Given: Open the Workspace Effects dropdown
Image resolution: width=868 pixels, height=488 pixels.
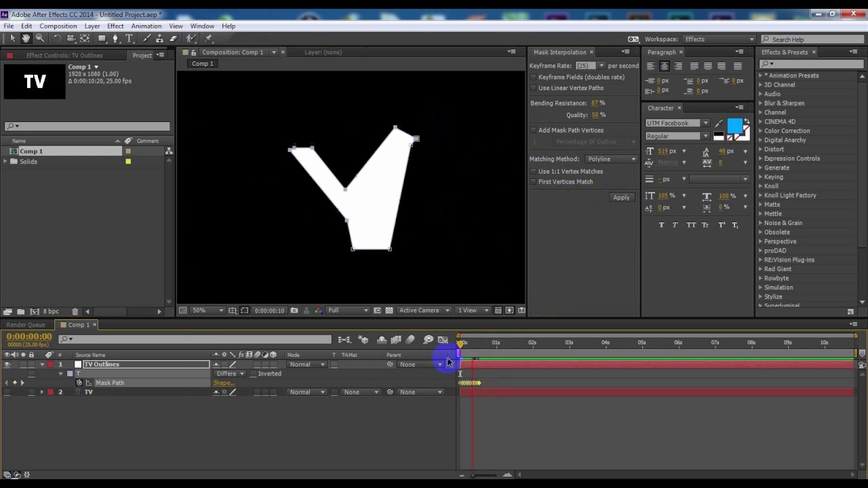Looking at the screenshot, I should 719,39.
